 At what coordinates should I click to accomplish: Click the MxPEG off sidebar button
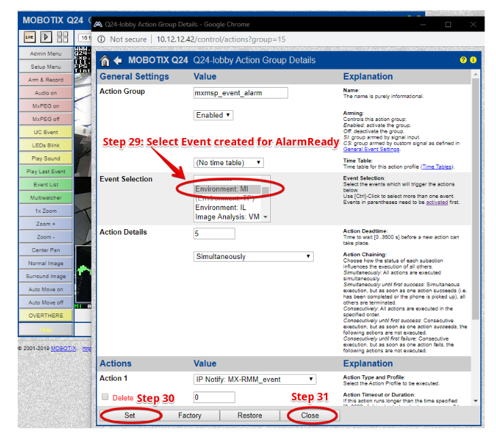pyautogui.click(x=46, y=119)
